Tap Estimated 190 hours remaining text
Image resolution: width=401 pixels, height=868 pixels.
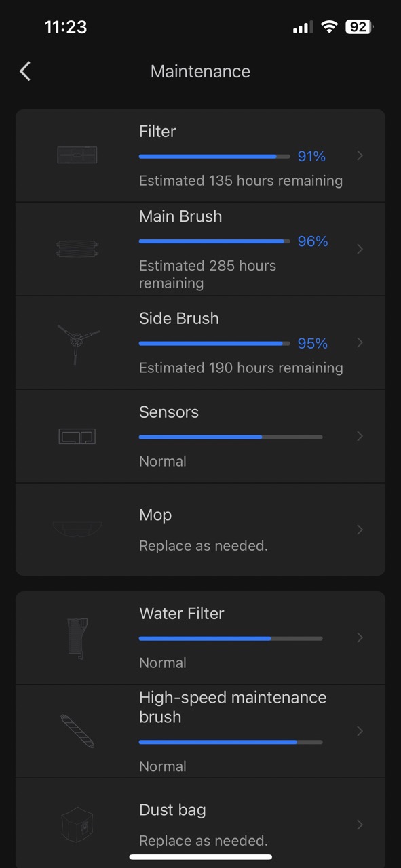241,368
